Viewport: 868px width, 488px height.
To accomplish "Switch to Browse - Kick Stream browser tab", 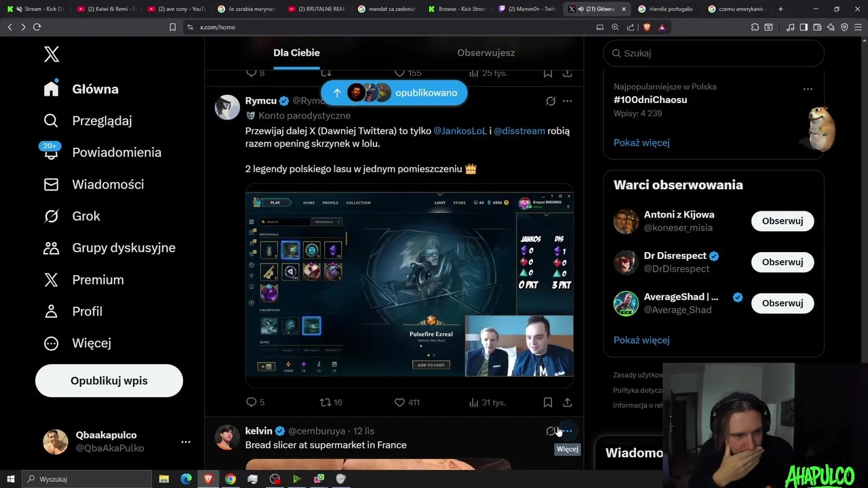I will (x=457, y=9).
